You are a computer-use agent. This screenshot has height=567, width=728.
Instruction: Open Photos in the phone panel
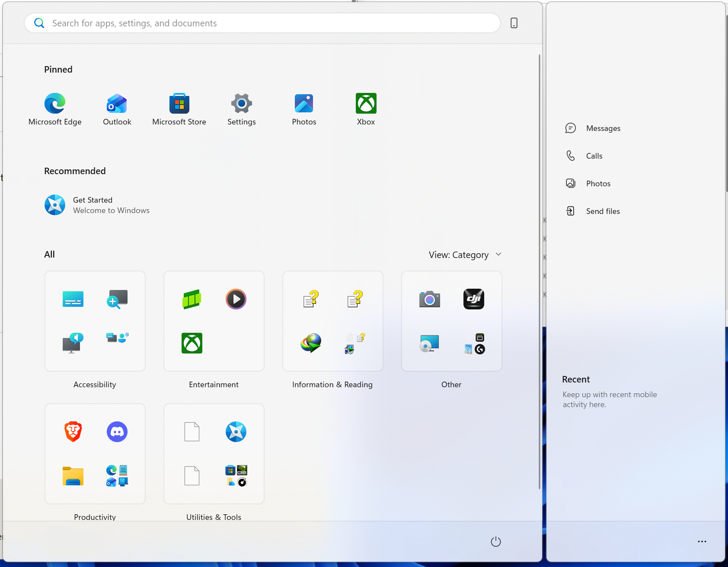[x=588, y=184]
